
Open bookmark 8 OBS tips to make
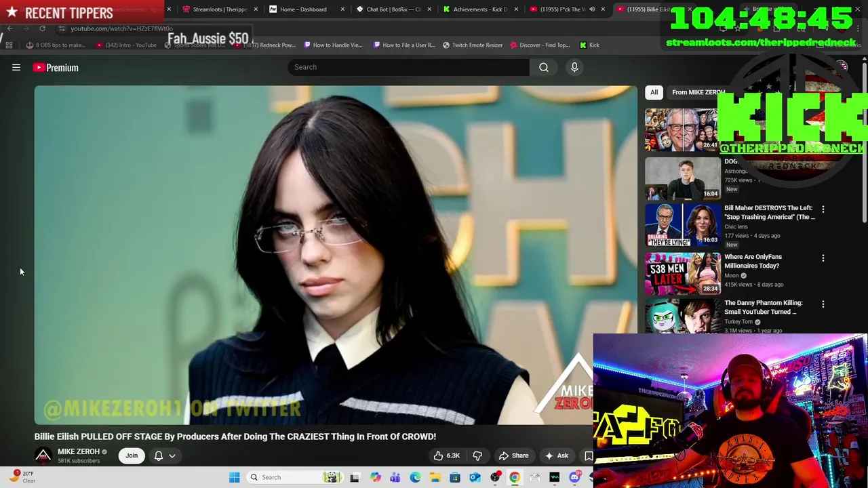[x=55, y=45]
